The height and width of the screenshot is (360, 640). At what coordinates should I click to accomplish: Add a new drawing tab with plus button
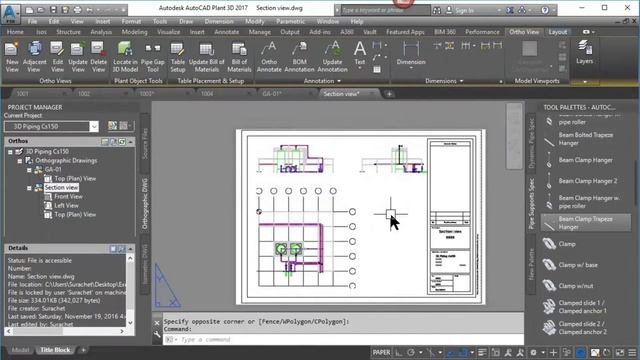(x=389, y=94)
